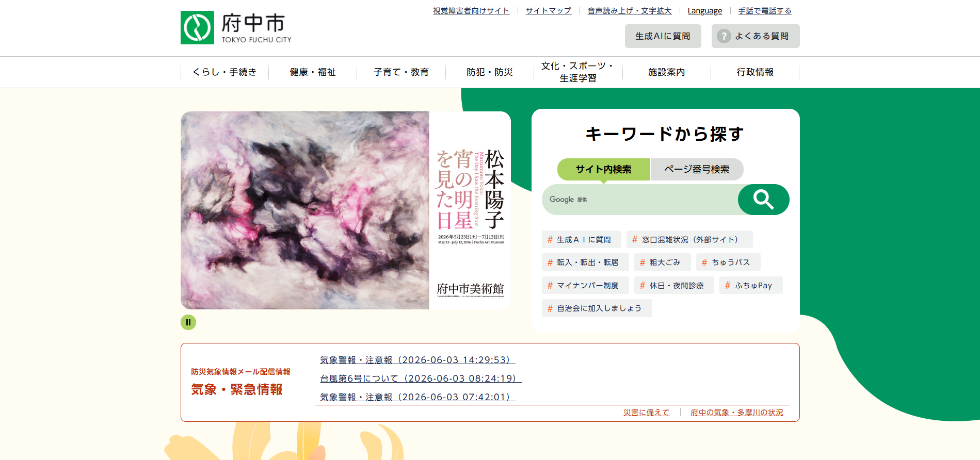Viewport: 980px width, 460px height.
Task: Select the ふちゅPay keyword tag
Action: pyautogui.click(x=751, y=285)
